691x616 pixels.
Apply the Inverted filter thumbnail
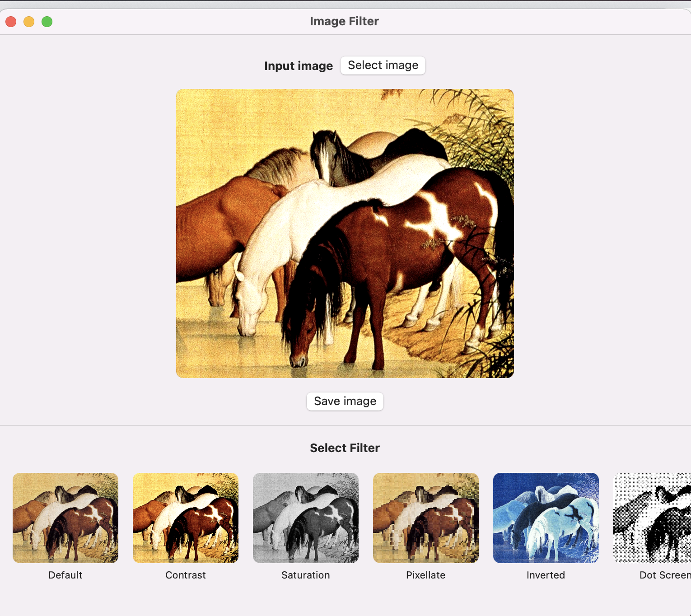546,518
